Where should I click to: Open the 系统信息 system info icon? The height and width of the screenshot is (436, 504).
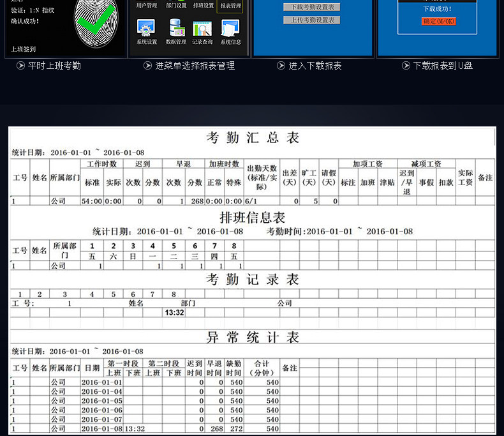(230, 28)
